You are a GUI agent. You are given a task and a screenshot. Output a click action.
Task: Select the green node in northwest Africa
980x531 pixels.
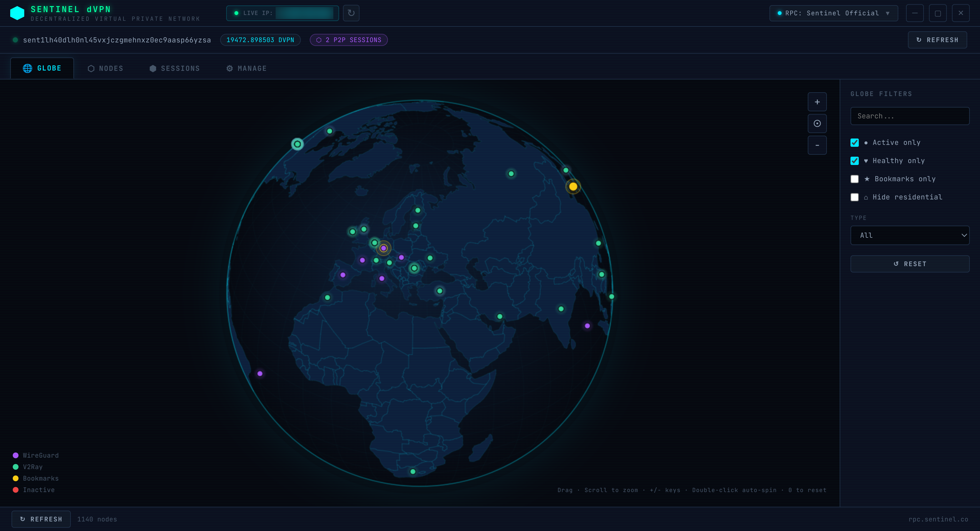328,297
